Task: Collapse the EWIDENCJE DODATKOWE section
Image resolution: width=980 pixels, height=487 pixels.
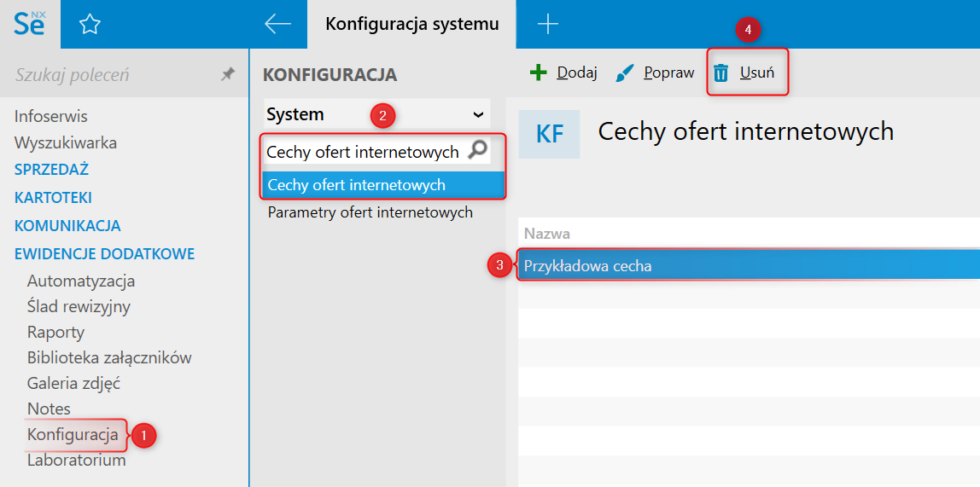Action: pyautogui.click(x=104, y=254)
